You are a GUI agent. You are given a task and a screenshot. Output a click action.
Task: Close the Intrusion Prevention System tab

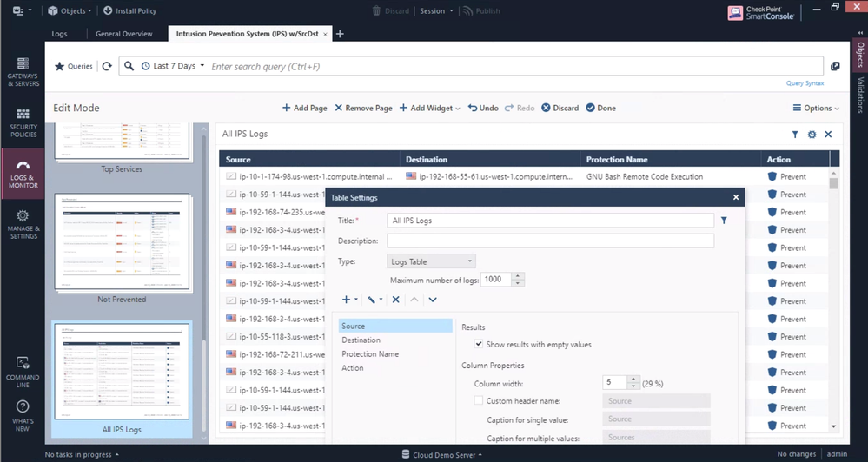pyautogui.click(x=325, y=35)
